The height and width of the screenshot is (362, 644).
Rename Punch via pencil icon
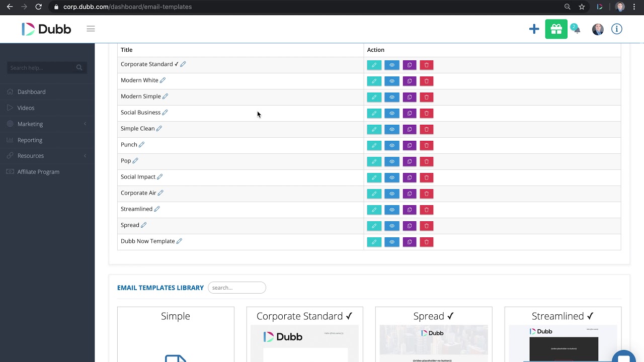tap(141, 145)
